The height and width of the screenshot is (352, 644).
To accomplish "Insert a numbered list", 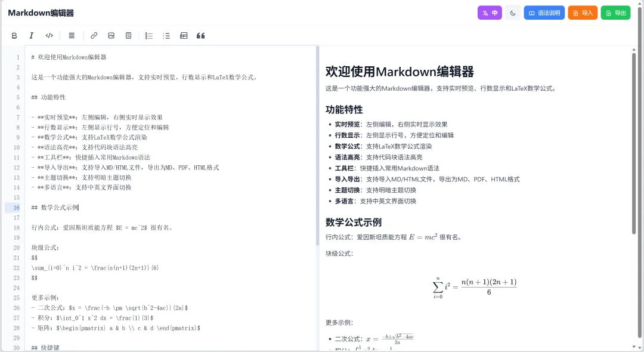I will coord(148,36).
